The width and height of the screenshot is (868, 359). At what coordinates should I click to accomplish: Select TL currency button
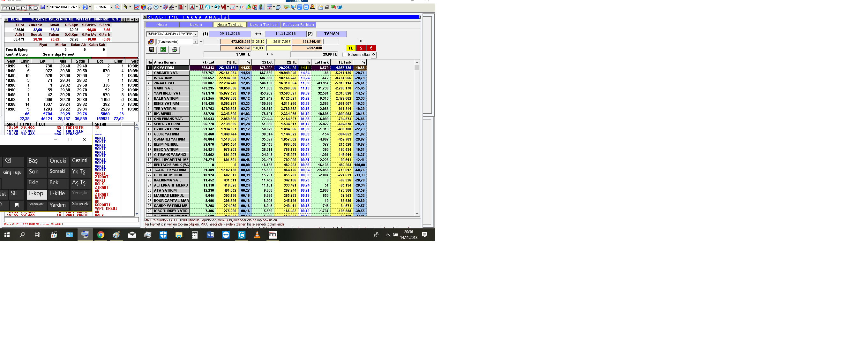click(x=350, y=48)
